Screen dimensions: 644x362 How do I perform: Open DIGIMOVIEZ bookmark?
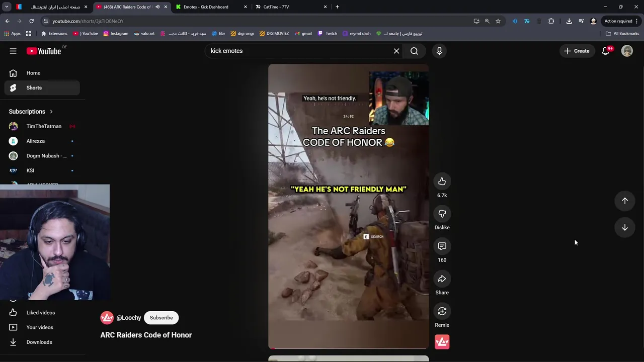pyautogui.click(x=274, y=34)
